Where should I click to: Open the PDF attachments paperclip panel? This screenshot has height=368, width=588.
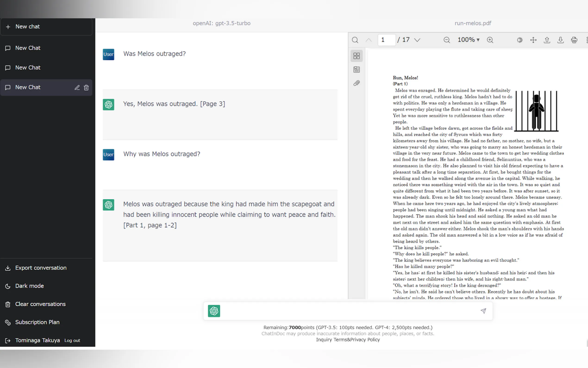pyautogui.click(x=356, y=83)
